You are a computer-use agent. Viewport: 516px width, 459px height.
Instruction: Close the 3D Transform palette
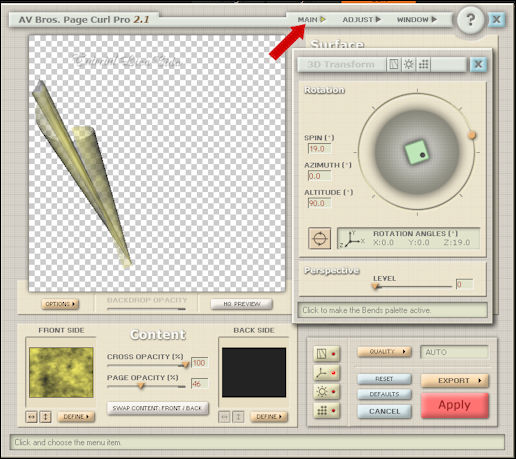click(x=478, y=64)
